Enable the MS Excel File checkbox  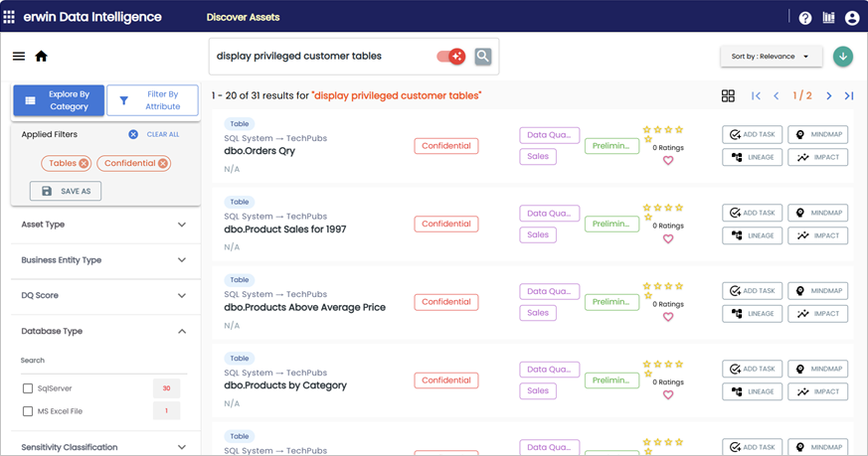(x=28, y=411)
